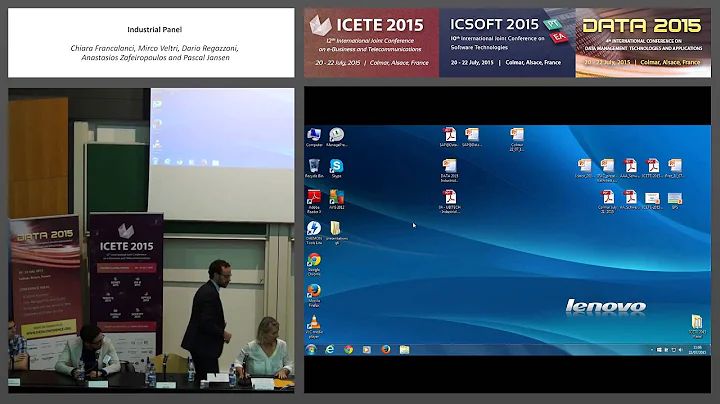Select the Recycle Bin icon
720x404 pixels.
314,168
